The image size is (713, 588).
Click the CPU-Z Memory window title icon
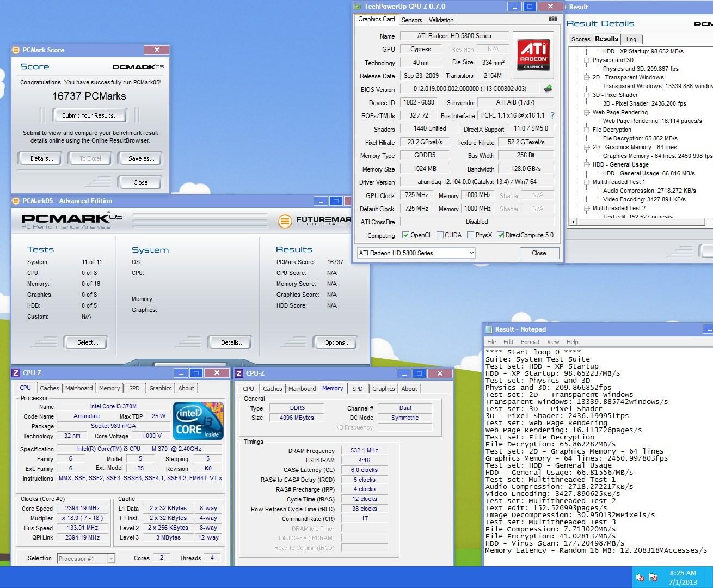coord(239,373)
